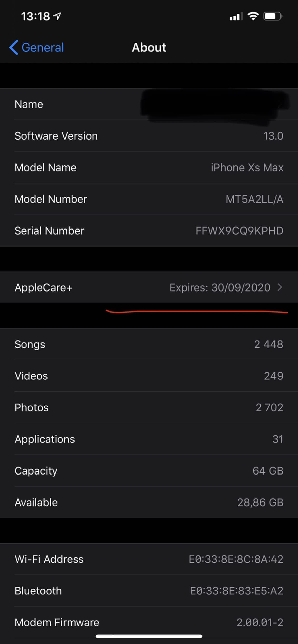The height and width of the screenshot is (644, 298).
Task: Tap the Wi-Fi Address value
Action: pyautogui.click(x=236, y=559)
